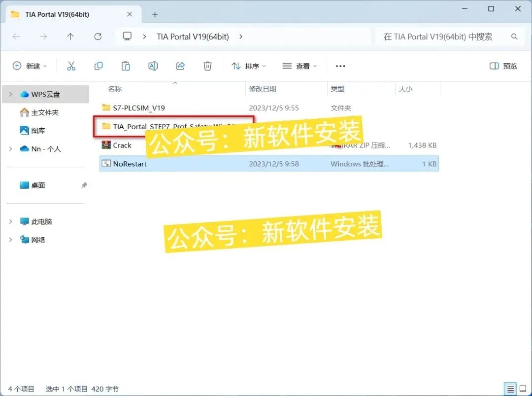Select 网络 in the sidebar
Viewport: 532px width, 396px height.
(38, 240)
